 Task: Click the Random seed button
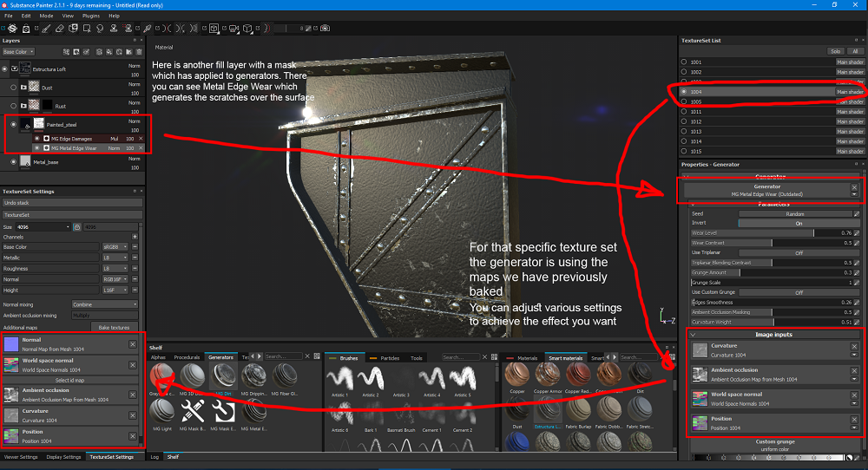[795, 214]
